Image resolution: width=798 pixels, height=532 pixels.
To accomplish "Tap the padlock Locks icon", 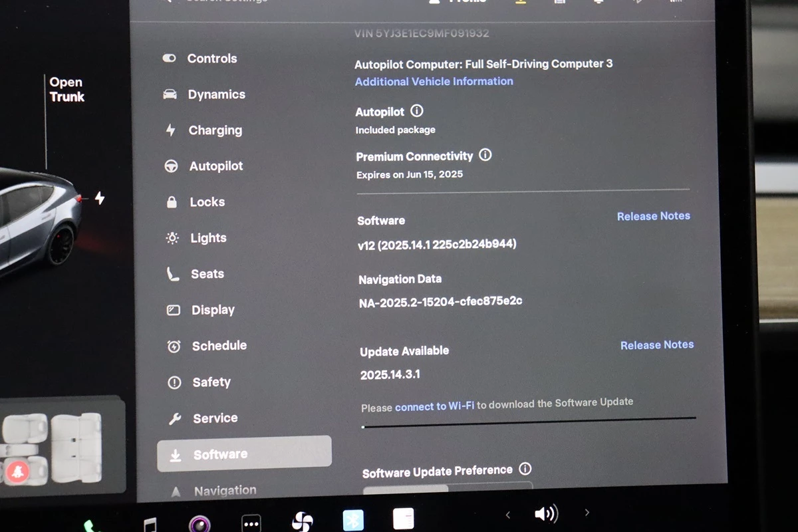I will (x=172, y=202).
